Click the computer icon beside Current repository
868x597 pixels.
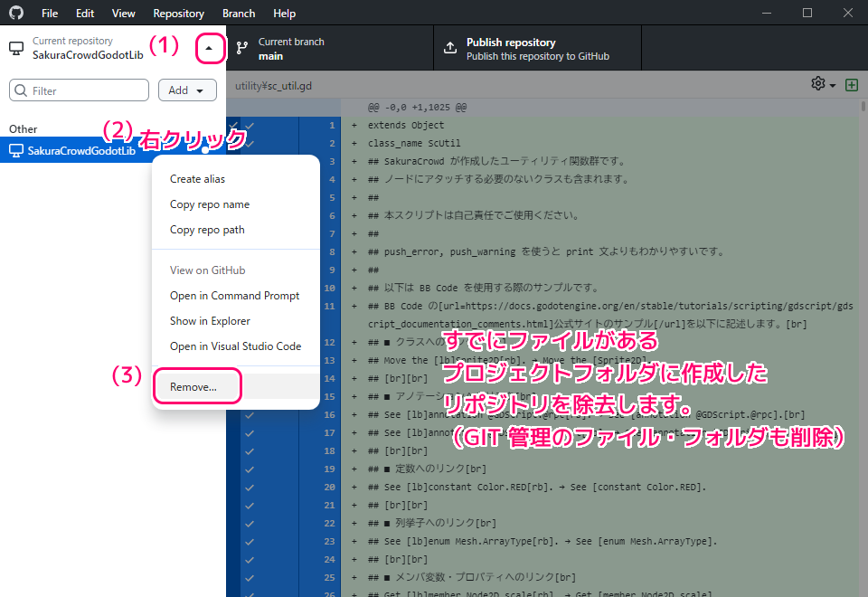click(x=16, y=48)
